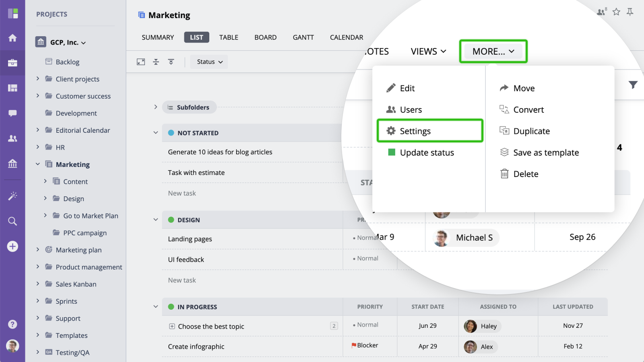Screen dimensions: 644x362
Task: Click the fullscreen expand icon in toolbar
Action: click(141, 62)
